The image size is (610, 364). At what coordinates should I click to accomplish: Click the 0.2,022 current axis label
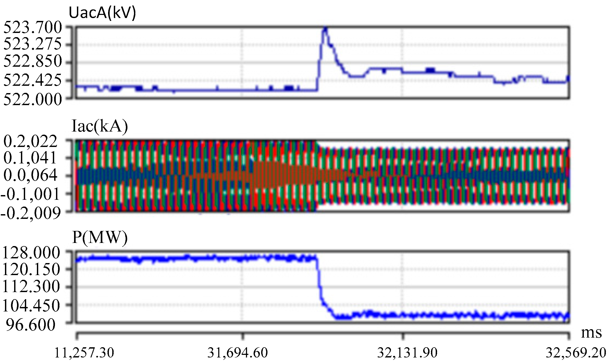point(30,141)
